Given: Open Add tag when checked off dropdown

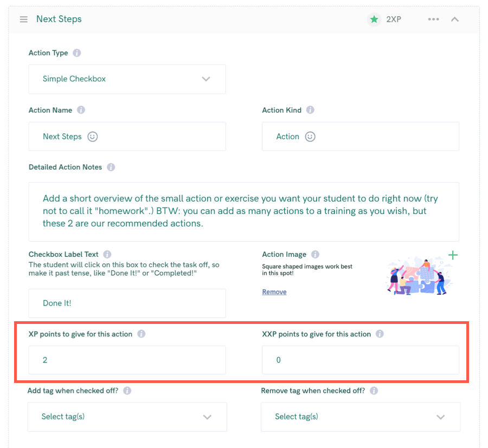Looking at the screenshot, I should 127,417.
